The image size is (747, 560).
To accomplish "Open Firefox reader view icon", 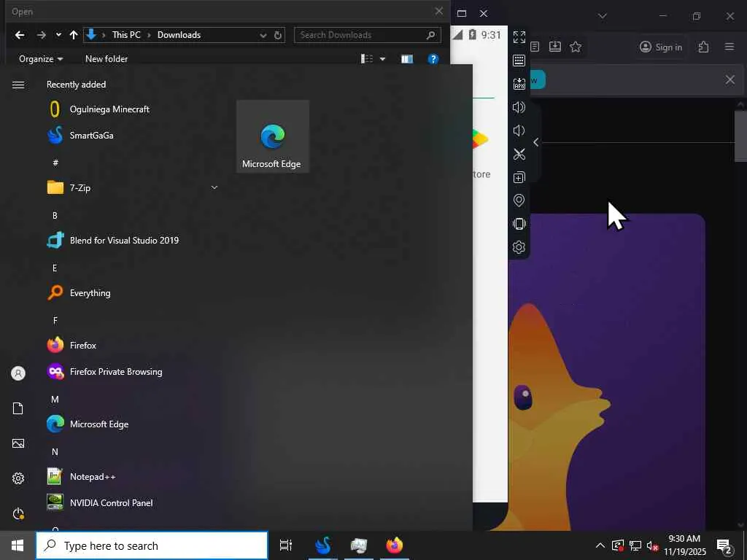I will [535, 47].
